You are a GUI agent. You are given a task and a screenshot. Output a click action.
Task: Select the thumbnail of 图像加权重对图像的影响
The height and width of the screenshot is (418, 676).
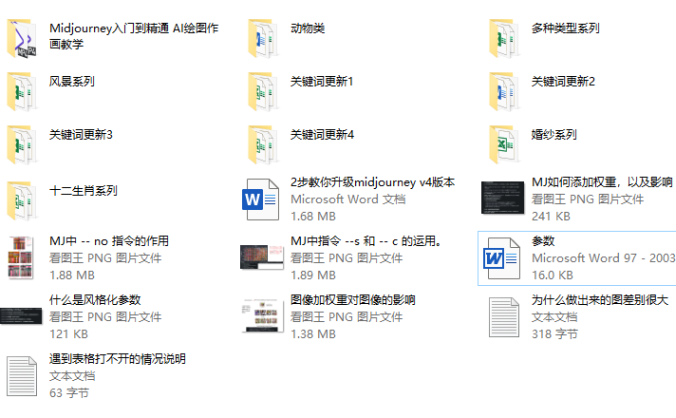point(263,316)
